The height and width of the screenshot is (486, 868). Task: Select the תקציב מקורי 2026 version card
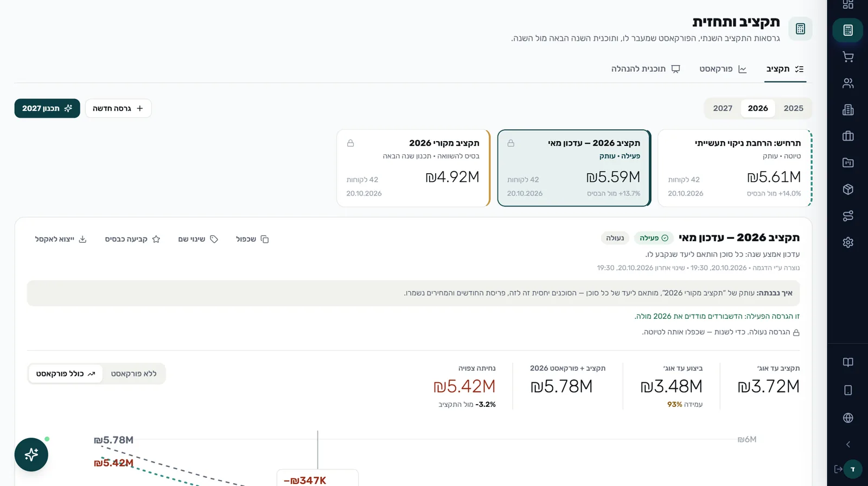tap(413, 168)
